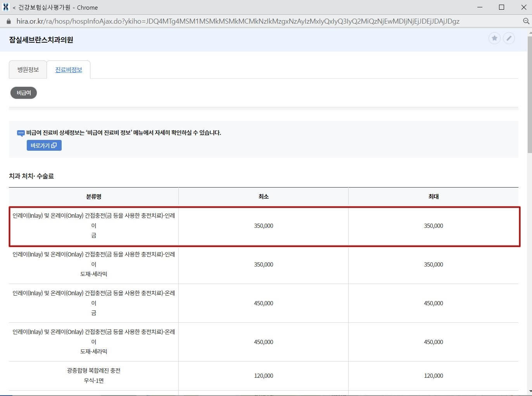Click the 최대 column header
Screen dimensions: 532x396
point(433,196)
